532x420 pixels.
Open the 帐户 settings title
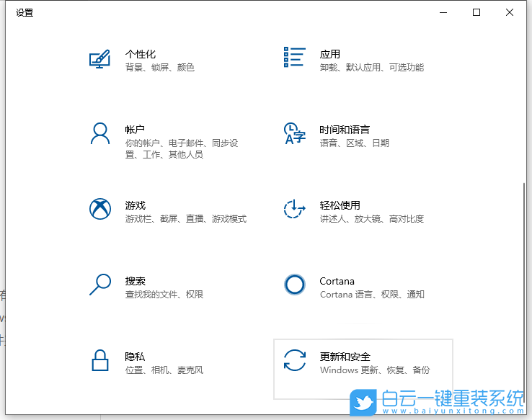click(x=135, y=129)
